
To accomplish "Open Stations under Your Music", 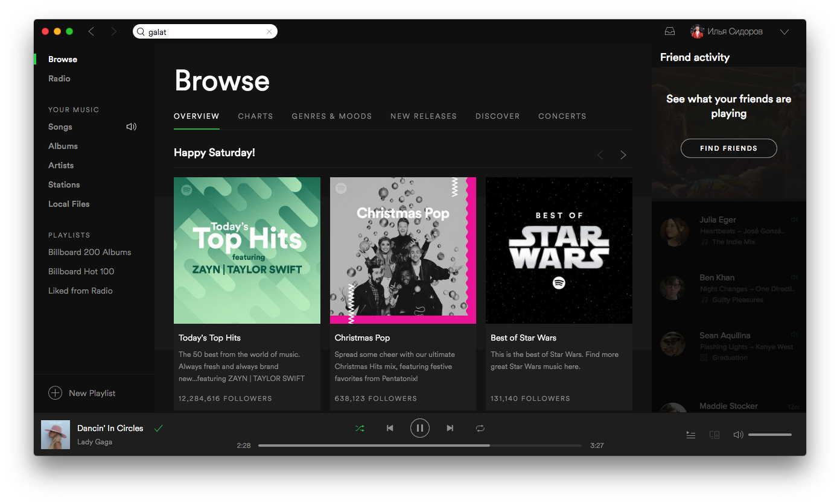I will pyautogui.click(x=64, y=184).
